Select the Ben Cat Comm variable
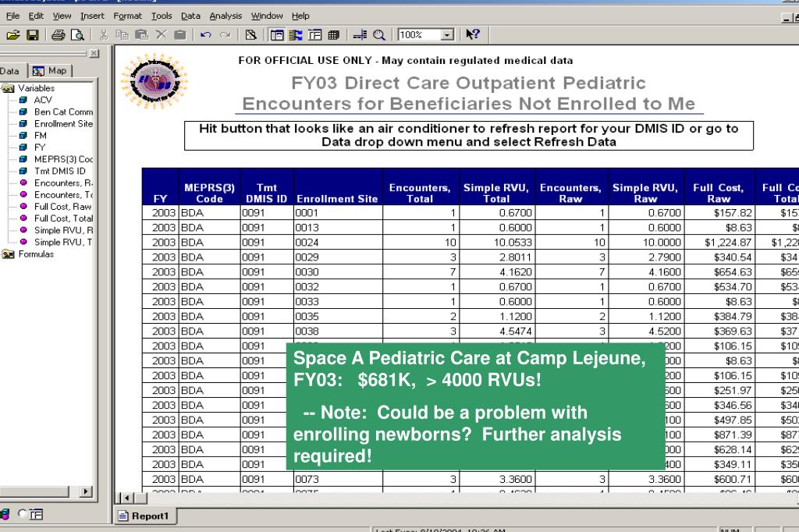The width and height of the screenshot is (799, 532). coord(63,112)
